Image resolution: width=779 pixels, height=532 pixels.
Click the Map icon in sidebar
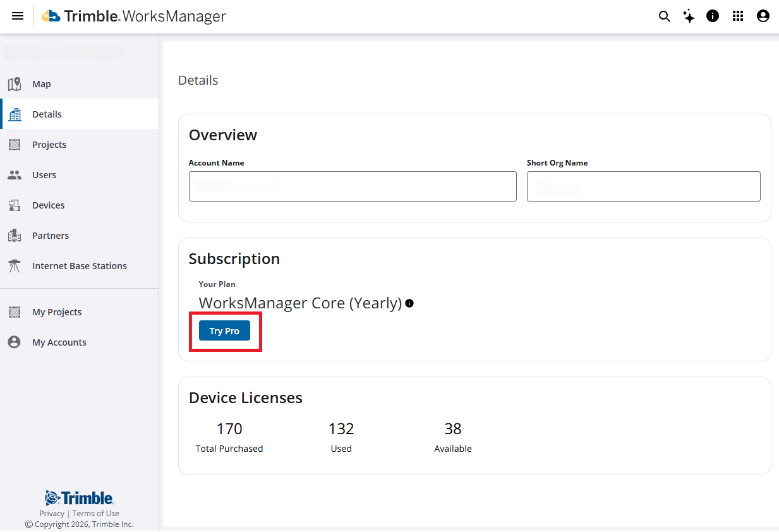click(x=15, y=84)
